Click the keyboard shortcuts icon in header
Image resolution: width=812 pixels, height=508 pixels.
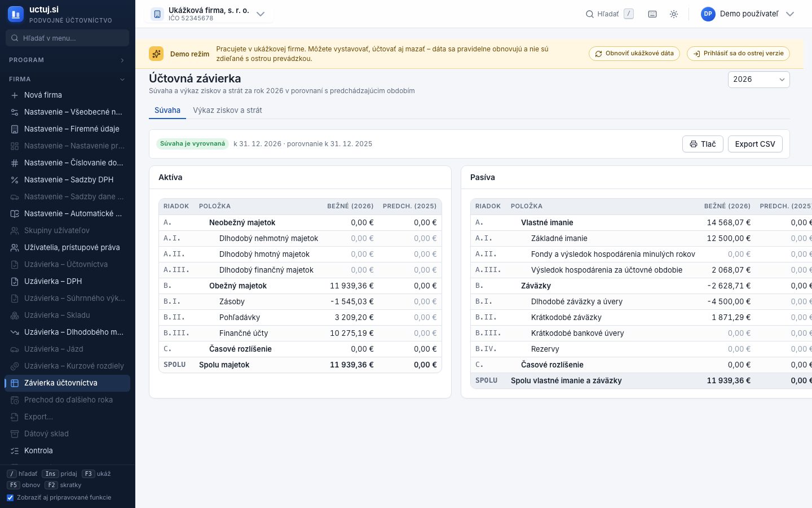pos(652,14)
